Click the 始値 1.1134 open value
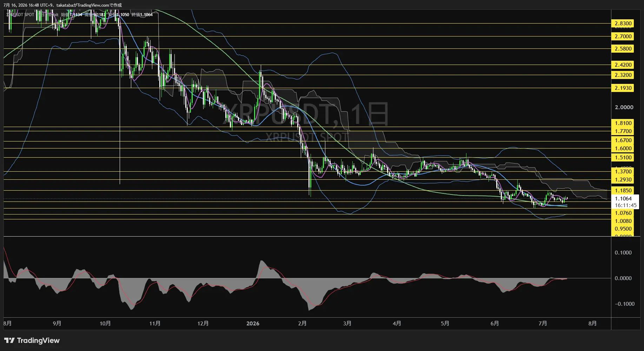This screenshot has width=644, height=351. tap(72, 14)
